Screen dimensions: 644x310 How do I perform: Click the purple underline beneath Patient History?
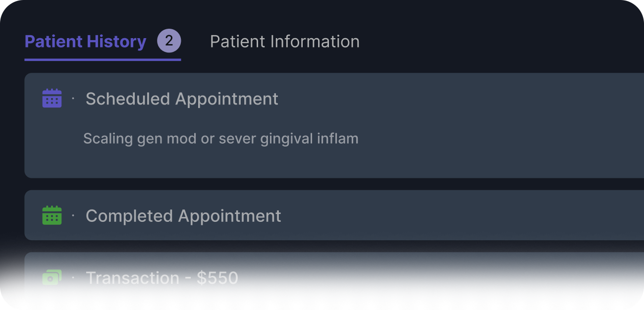point(103,60)
